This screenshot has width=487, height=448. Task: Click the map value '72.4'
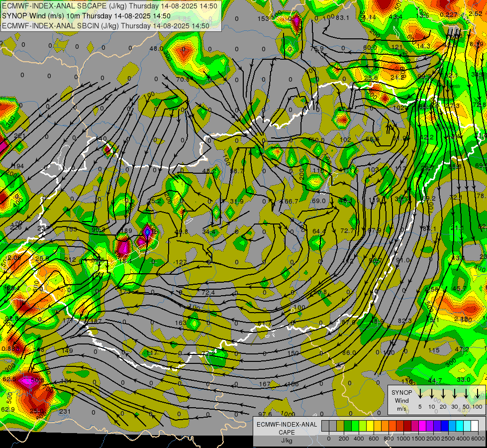tap(208, 292)
